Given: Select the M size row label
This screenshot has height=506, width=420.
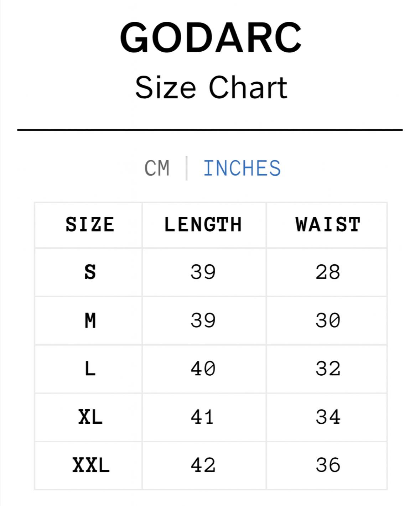Looking at the screenshot, I should click(90, 320).
